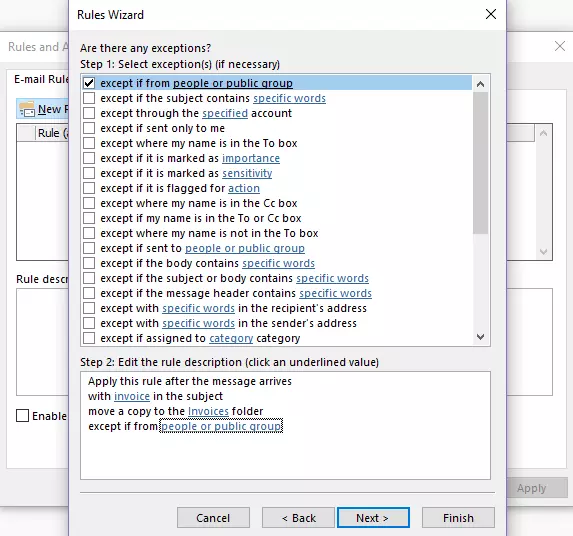The width and height of the screenshot is (573, 536).
Task: Click the exceptions list scrollbar thumb
Action: click(480, 163)
